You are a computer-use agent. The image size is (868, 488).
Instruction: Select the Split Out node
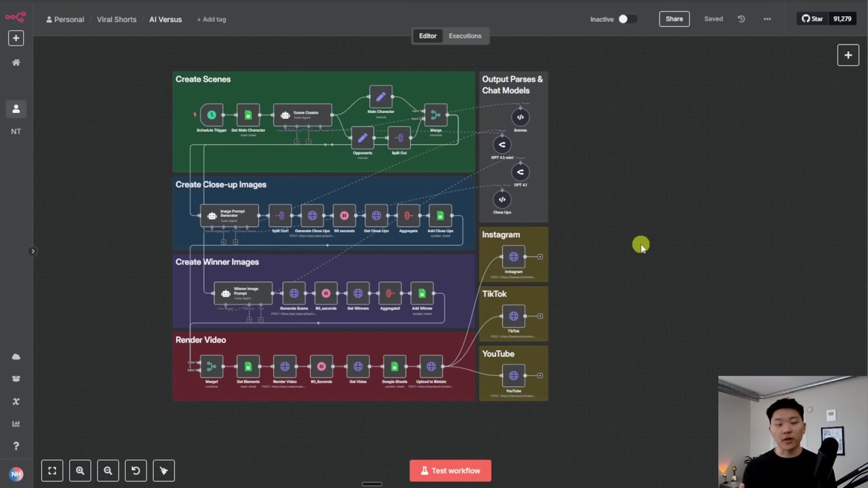399,137
